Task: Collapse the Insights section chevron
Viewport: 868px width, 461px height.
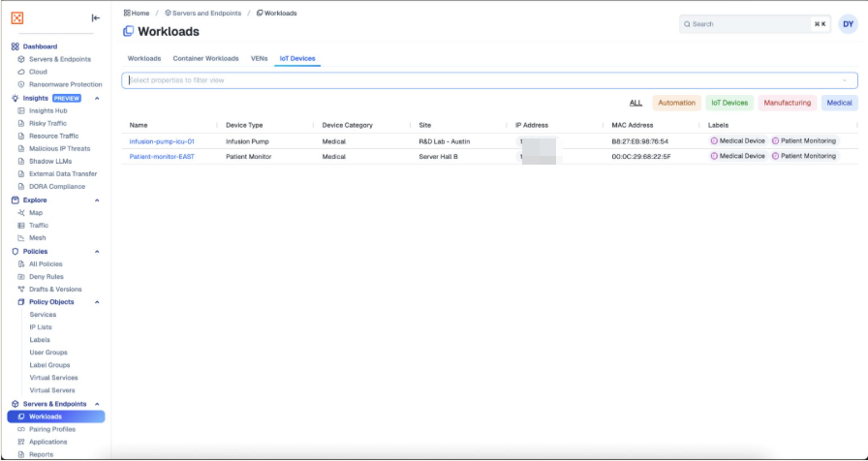Action: (98, 99)
